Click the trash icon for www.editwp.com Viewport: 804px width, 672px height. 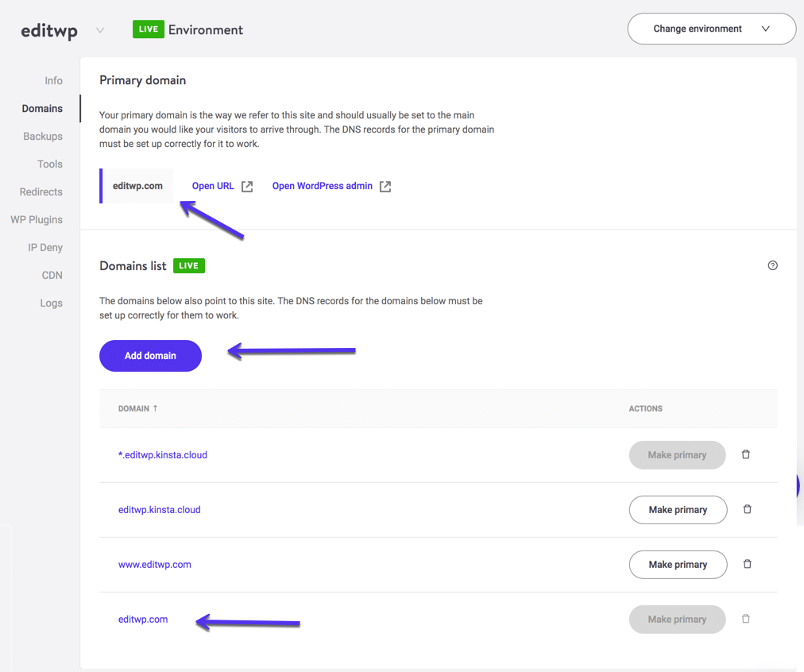tap(747, 564)
